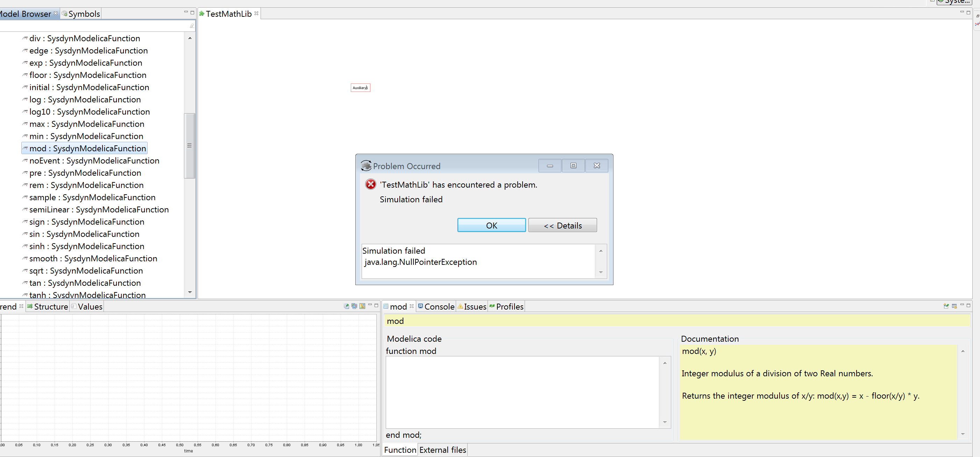980x457 pixels.
Task: Click the Documentation text area for mod
Action: [818, 392]
